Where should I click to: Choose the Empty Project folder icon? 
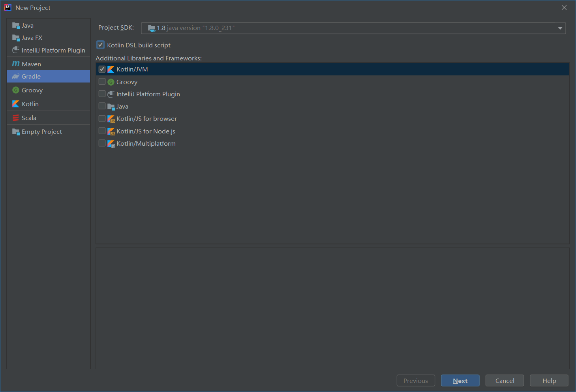pos(16,132)
